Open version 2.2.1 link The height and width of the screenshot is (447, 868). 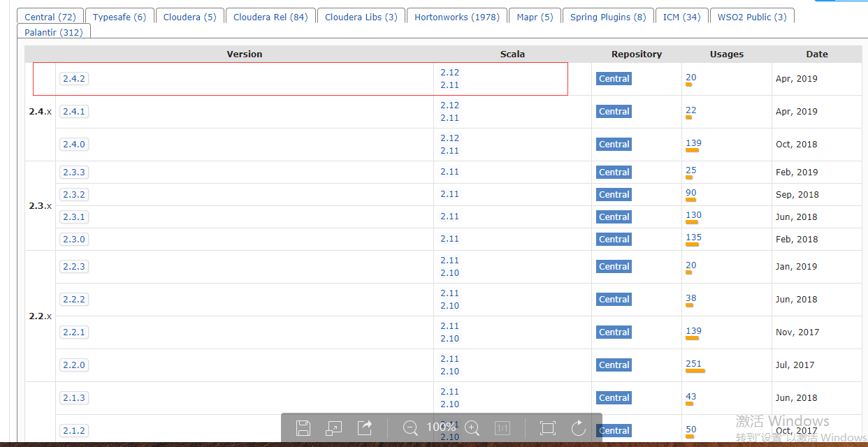pos(74,332)
